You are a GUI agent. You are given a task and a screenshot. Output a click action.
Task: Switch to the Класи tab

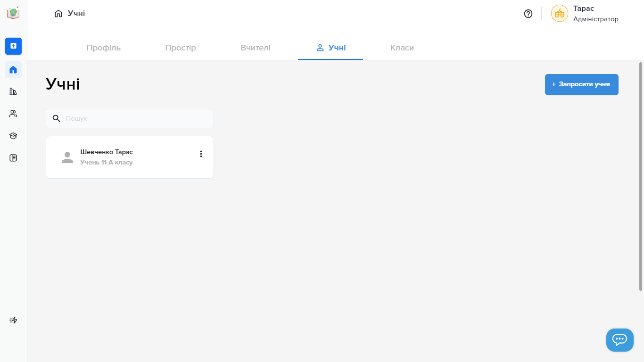[402, 48]
